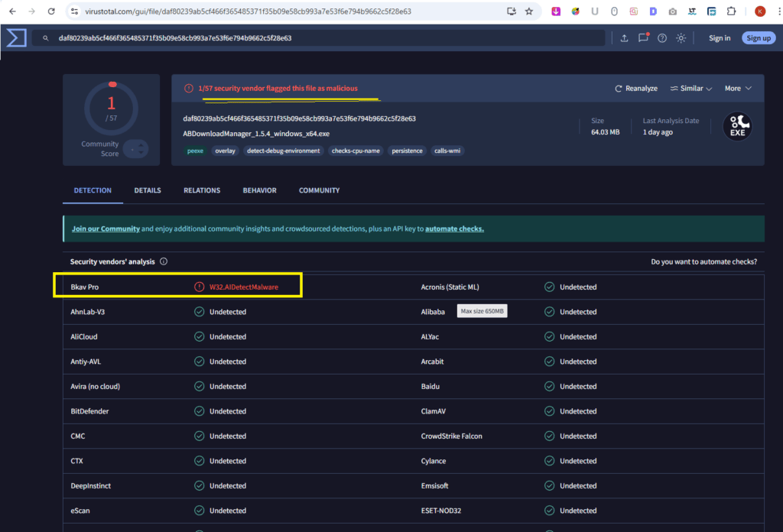The image size is (783, 532).
Task: Click the VirusTotal logo icon
Action: coord(16,38)
